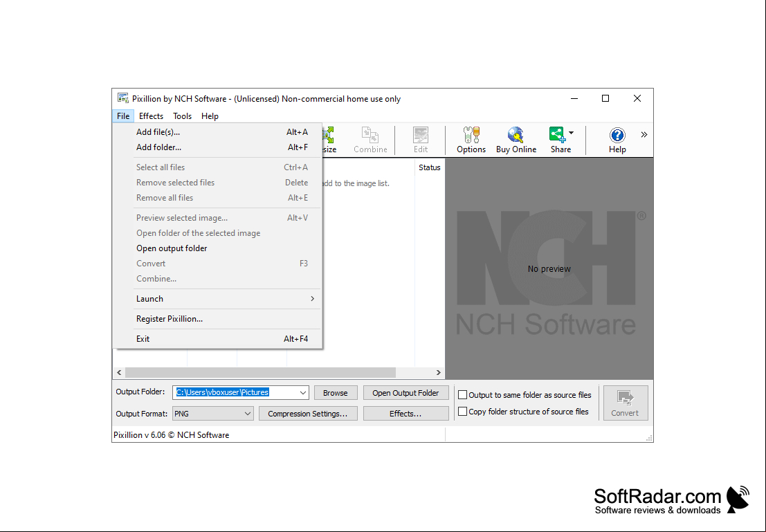This screenshot has width=766, height=532.
Task: Select Exit from the File menu
Action: pyautogui.click(x=217, y=338)
